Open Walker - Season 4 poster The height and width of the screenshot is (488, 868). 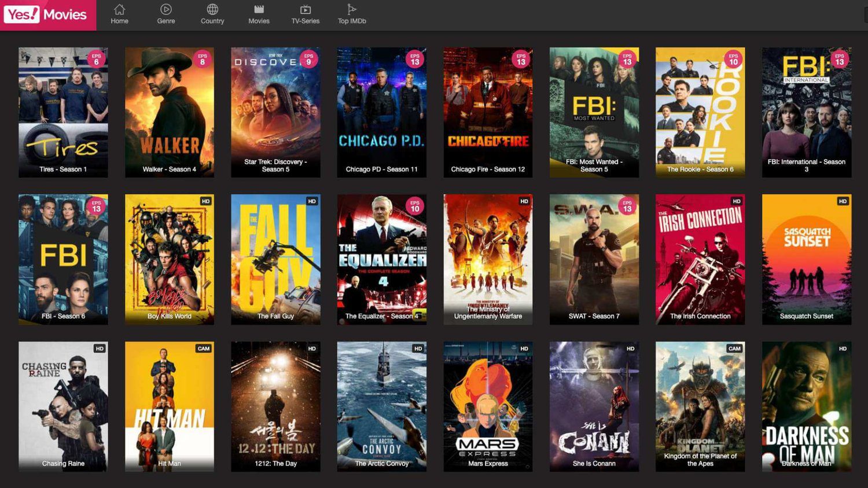click(x=170, y=112)
